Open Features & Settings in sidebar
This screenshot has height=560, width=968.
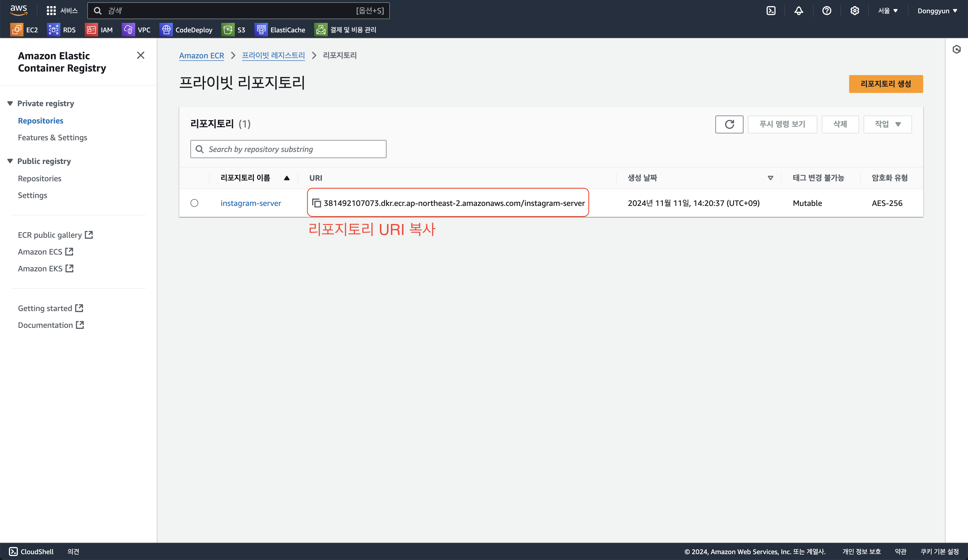pyautogui.click(x=53, y=137)
